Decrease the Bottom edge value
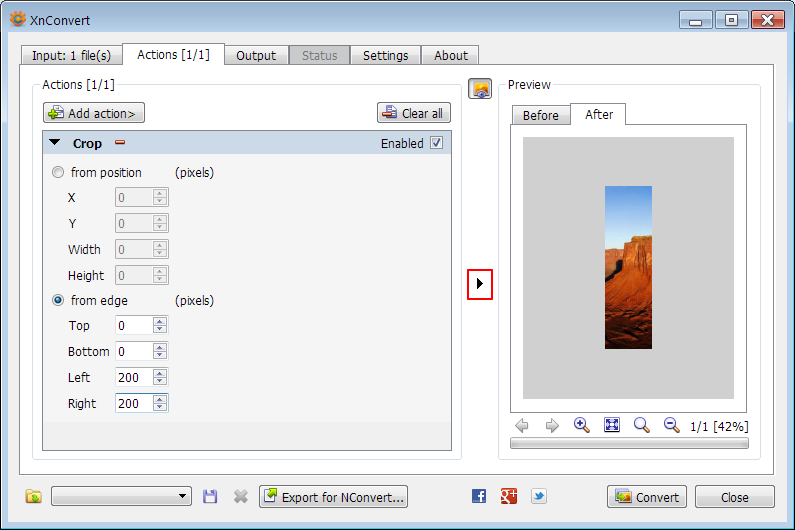 [x=160, y=356]
